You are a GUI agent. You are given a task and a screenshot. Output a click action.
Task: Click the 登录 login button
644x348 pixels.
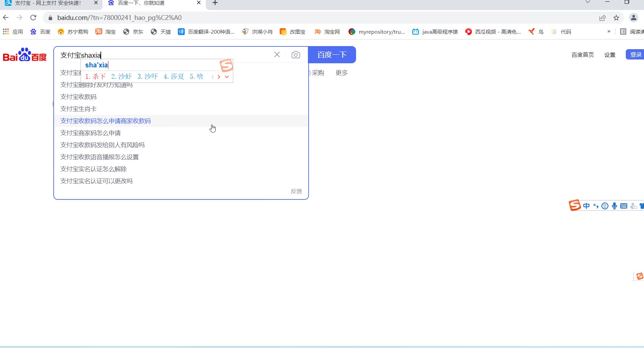click(x=635, y=55)
